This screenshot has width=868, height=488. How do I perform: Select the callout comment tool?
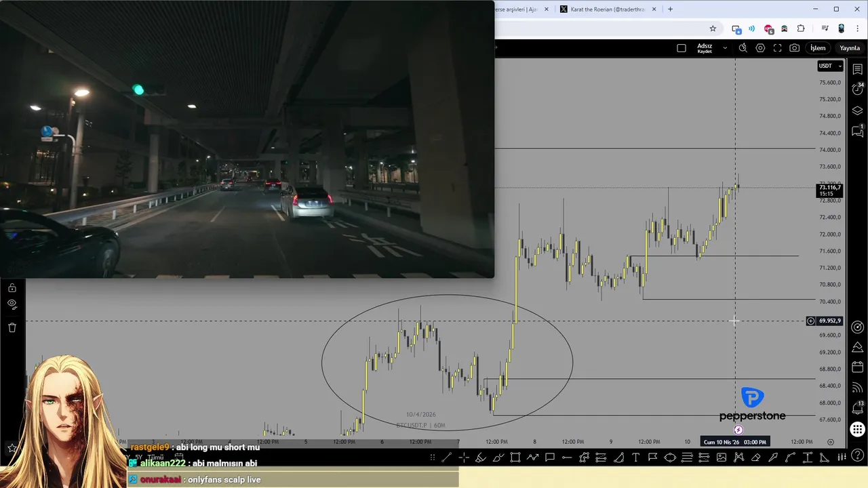coord(550,457)
